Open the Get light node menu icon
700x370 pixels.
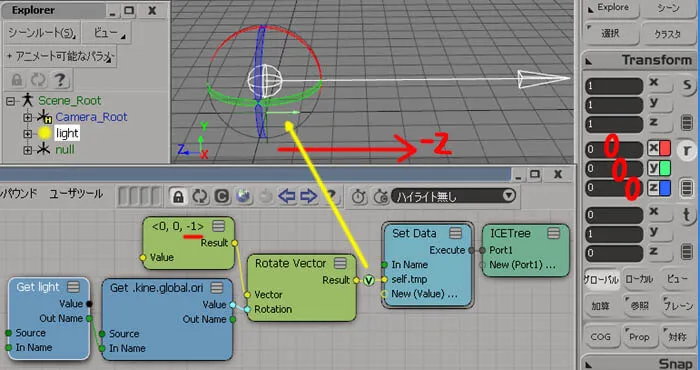(74, 287)
